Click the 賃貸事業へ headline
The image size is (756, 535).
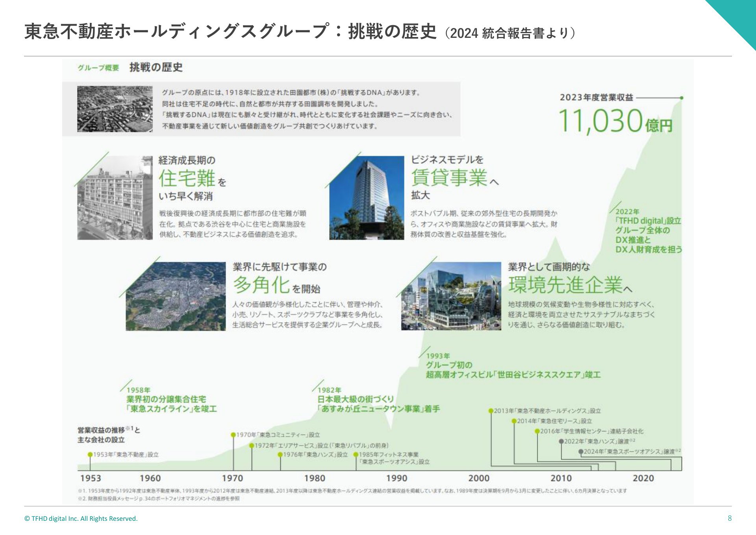[x=455, y=178]
